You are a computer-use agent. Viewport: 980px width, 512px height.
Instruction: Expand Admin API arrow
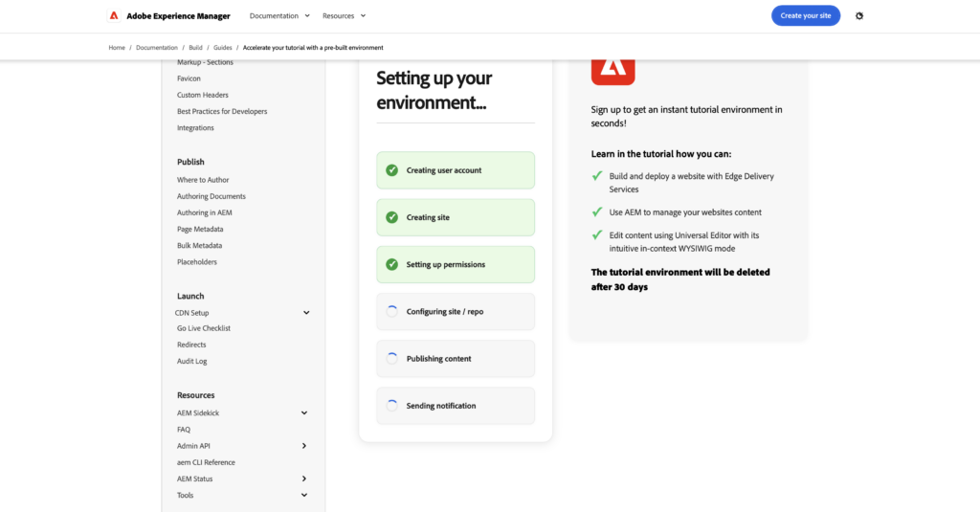click(304, 446)
